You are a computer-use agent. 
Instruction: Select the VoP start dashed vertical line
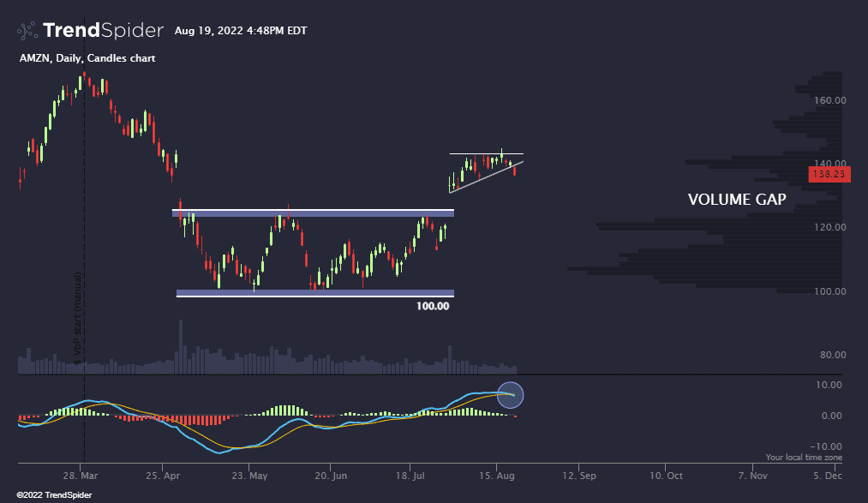[84, 257]
